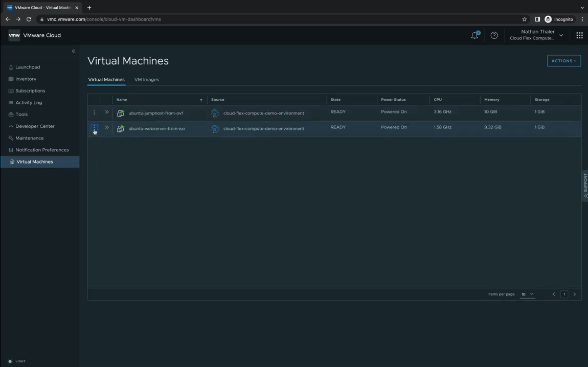This screenshot has width=588, height=367.
Task: Collapse the left navigation sidebar
Action: pyautogui.click(x=74, y=51)
